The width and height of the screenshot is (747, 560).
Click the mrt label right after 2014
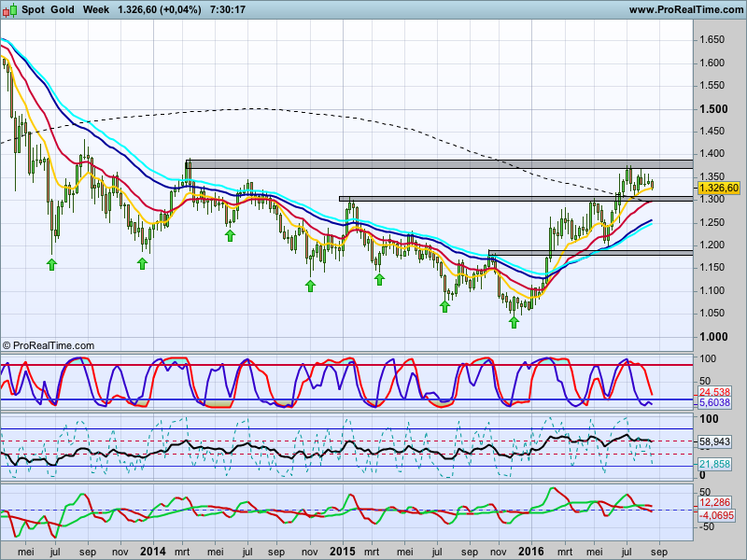(182, 552)
